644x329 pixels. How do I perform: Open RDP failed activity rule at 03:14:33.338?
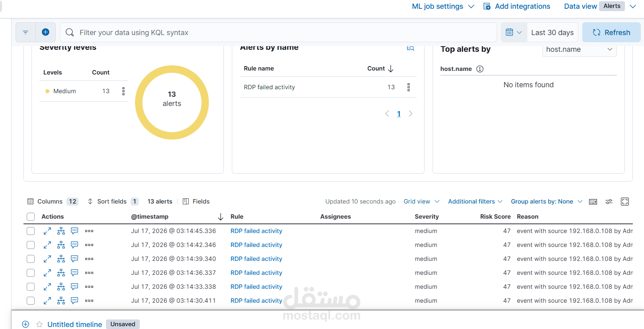[256, 287]
